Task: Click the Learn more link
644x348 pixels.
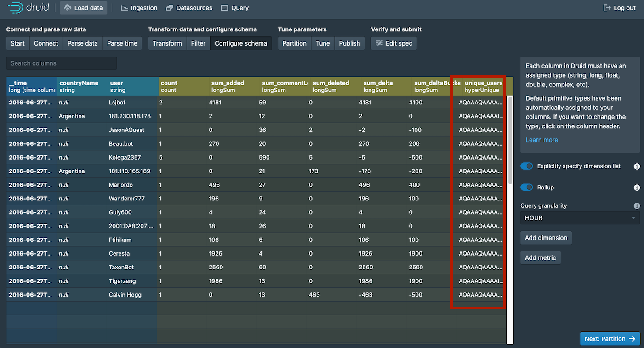Action: tap(541, 140)
